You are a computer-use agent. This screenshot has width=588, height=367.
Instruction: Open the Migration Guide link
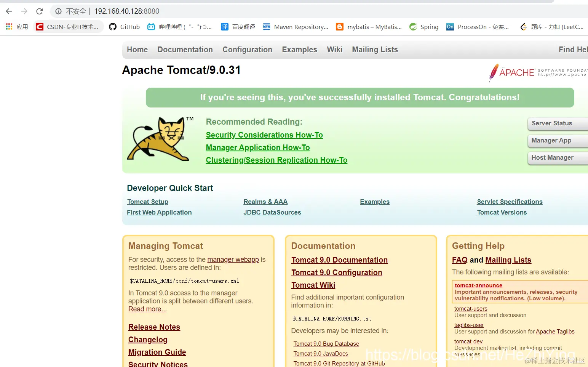(x=157, y=352)
